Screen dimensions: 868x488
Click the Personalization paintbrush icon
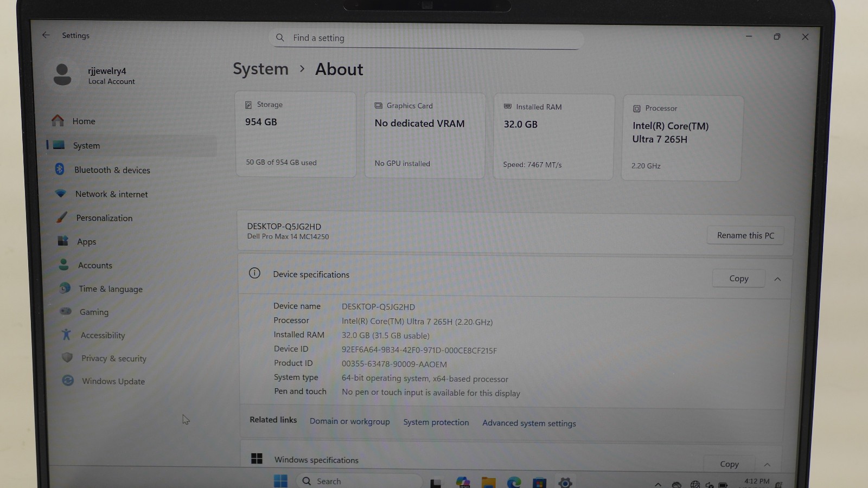click(62, 217)
